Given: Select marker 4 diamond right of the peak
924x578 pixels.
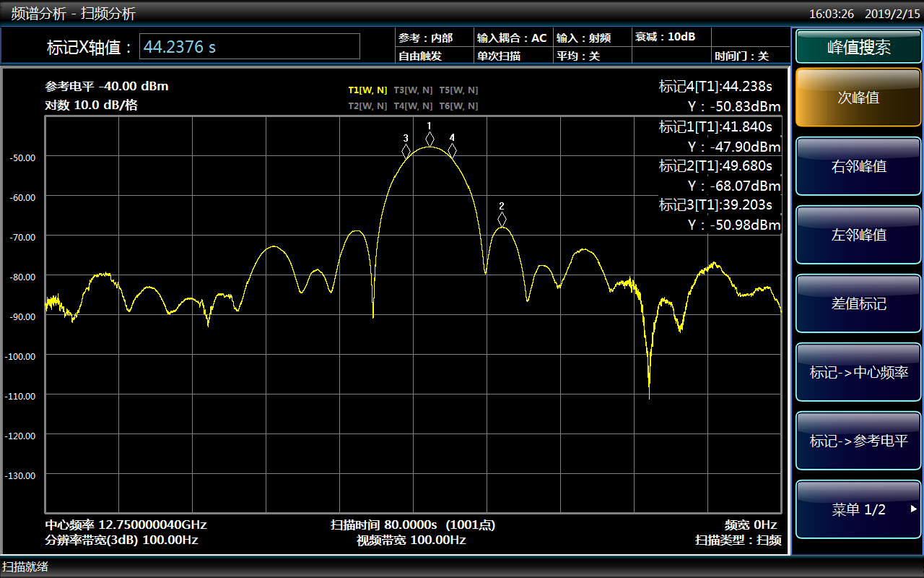Looking at the screenshot, I should (452, 150).
